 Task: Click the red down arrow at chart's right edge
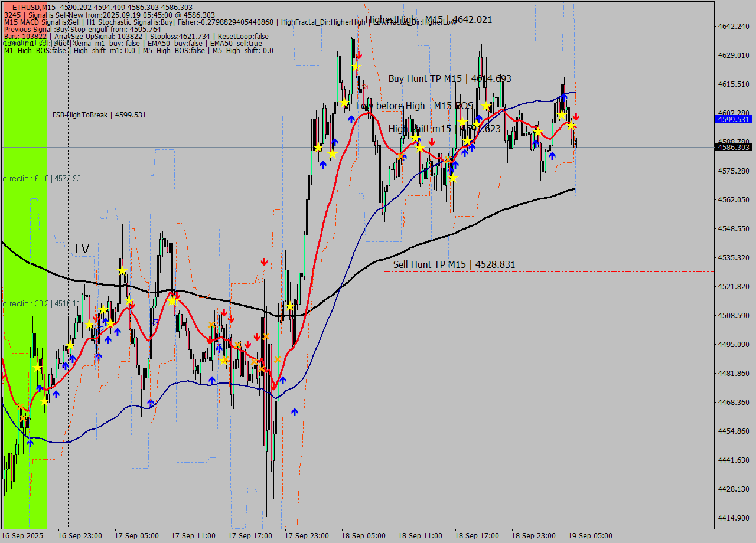(576, 117)
